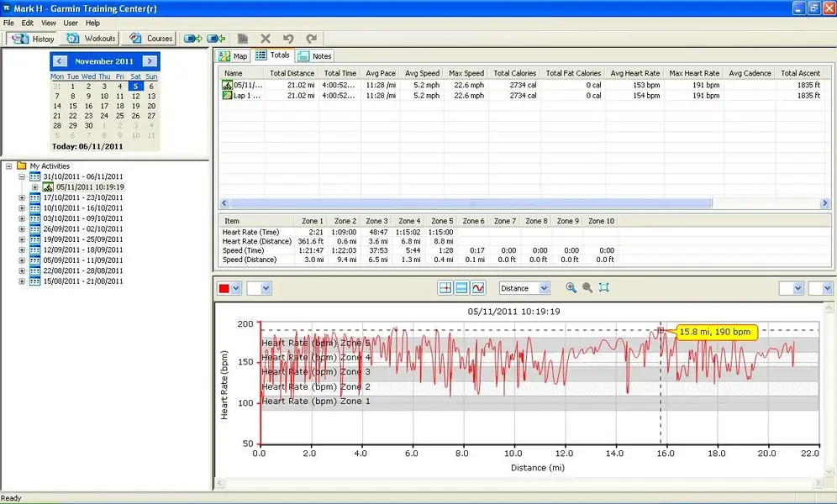Click the My Activities folder icon
Viewport: 837px width, 504px height.
click(21, 165)
